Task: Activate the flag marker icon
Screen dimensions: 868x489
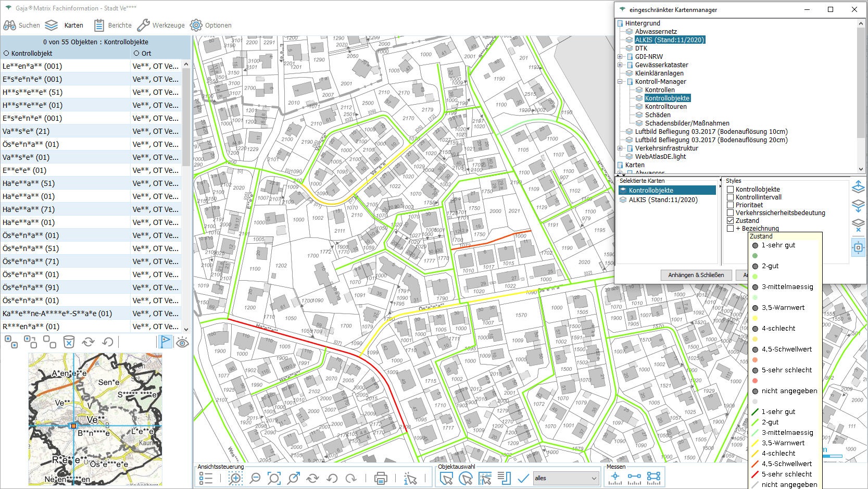Action: [x=165, y=342]
